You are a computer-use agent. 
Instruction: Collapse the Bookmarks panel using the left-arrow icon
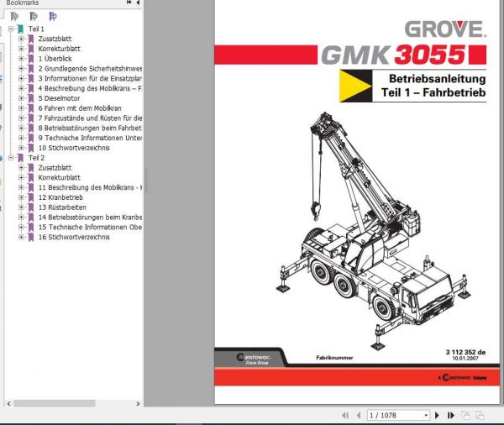(138, 3)
